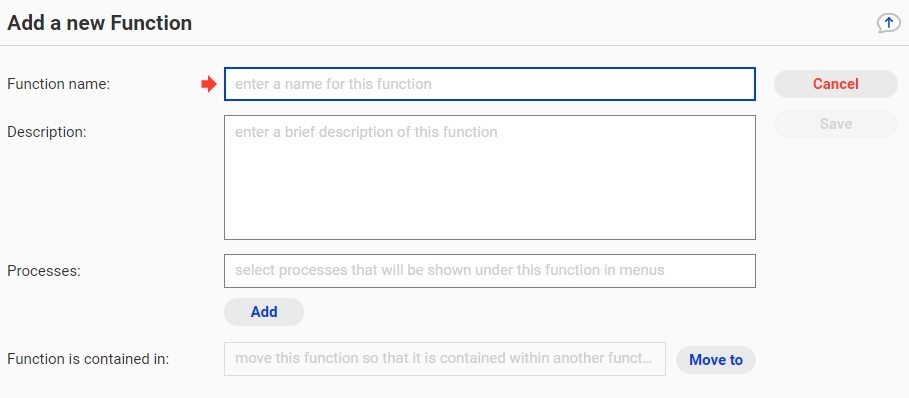Click the 'Description:' label
909x398 pixels.
(46, 132)
